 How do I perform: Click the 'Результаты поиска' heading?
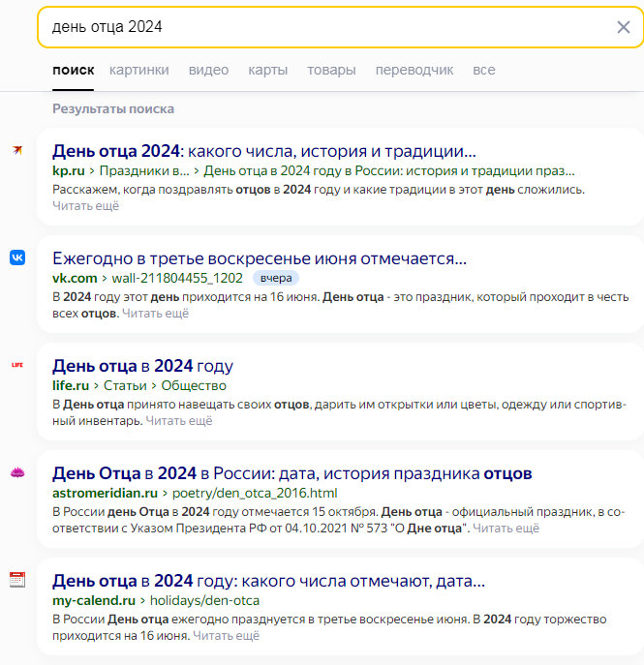(x=113, y=109)
